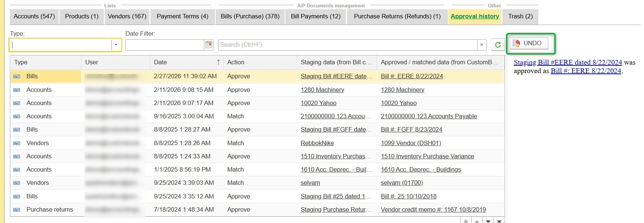The image size is (644, 223).
Task: Go to previous page arrow
Action: tap(477, 221)
